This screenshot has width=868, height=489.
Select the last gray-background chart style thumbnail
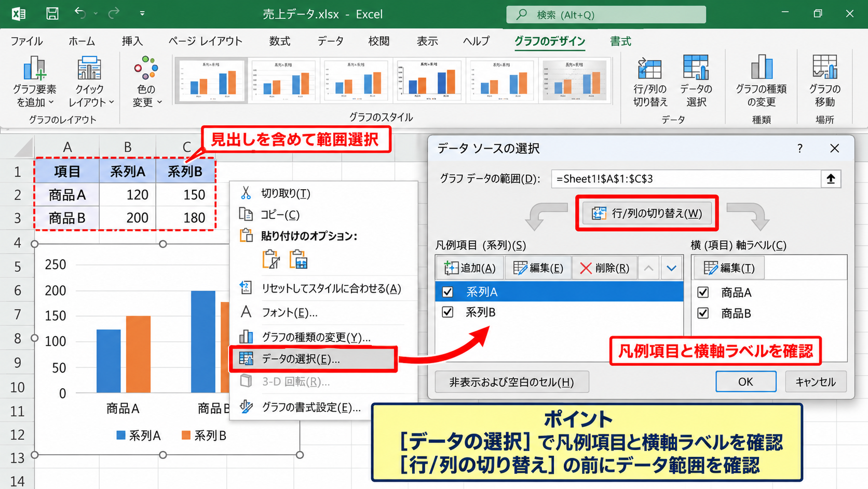click(574, 80)
